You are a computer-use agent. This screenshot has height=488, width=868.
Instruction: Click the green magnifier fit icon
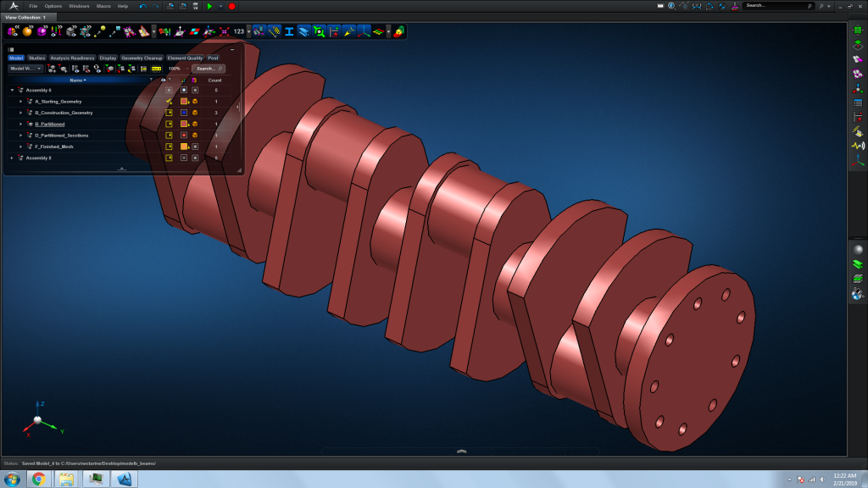pos(319,31)
